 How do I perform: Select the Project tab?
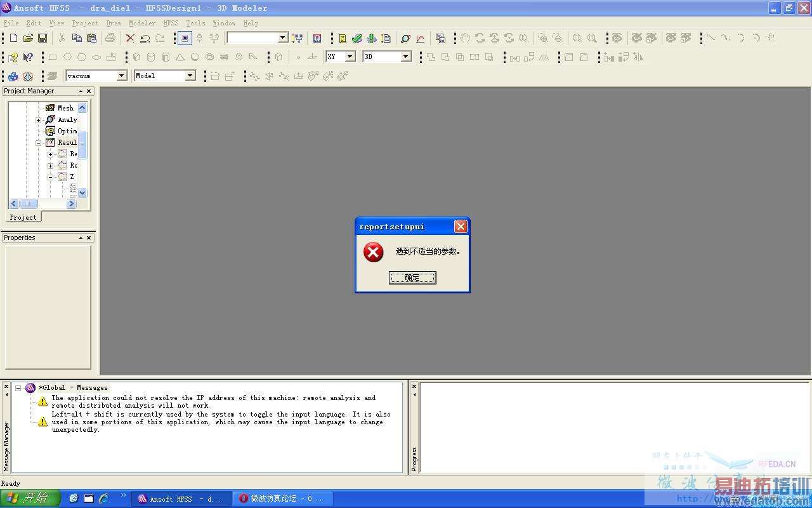[x=23, y=217]
